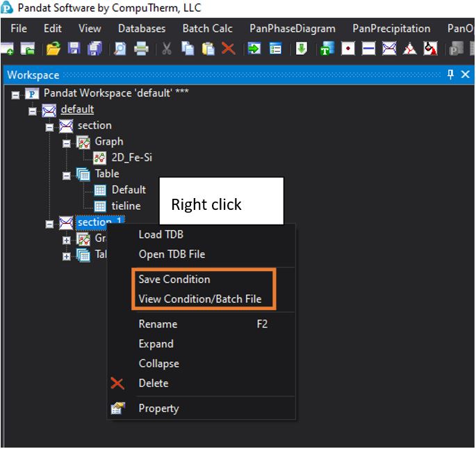Image resolution: width=476 pixels, height=449 pixels.
Task: Select the Graph tree item under section
Action: tap(109, 142)
